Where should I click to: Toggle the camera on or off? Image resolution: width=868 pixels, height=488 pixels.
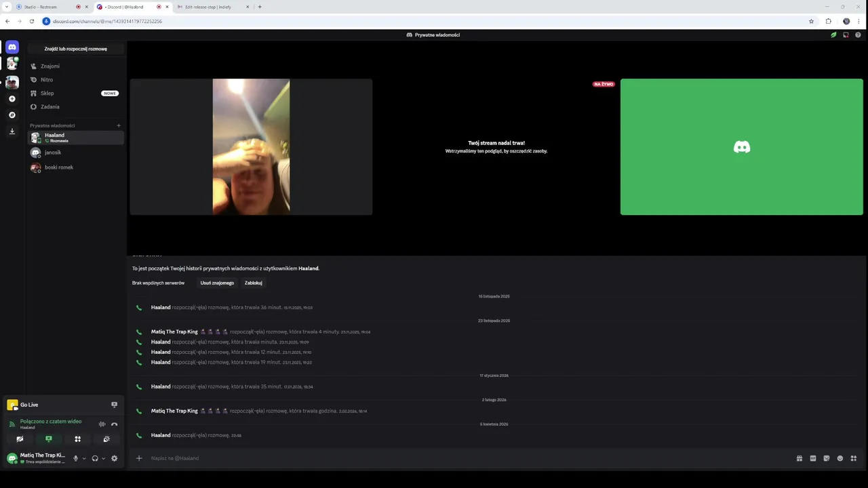point(20,439)
